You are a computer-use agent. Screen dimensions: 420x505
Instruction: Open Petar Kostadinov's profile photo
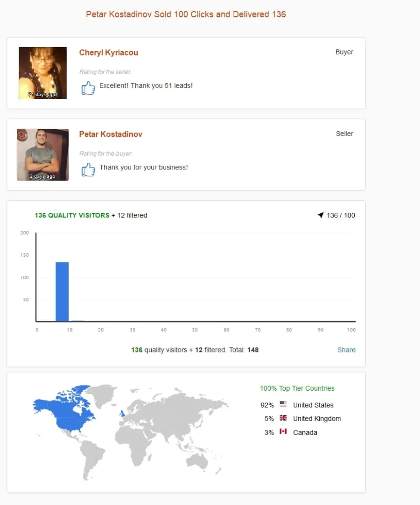point(42,154)
